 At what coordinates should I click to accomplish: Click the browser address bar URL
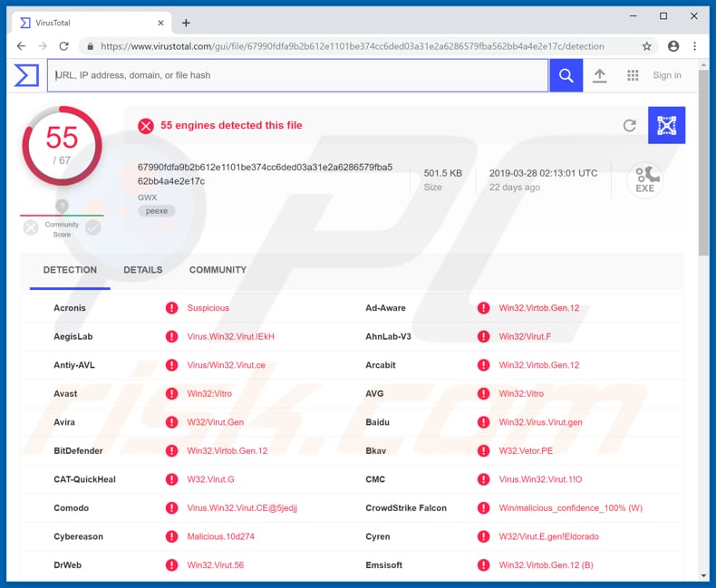[x=352, y=46]
